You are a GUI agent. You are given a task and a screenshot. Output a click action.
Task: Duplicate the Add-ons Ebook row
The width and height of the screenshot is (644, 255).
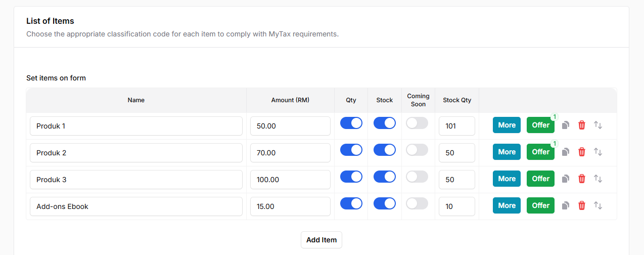(566, 205)
